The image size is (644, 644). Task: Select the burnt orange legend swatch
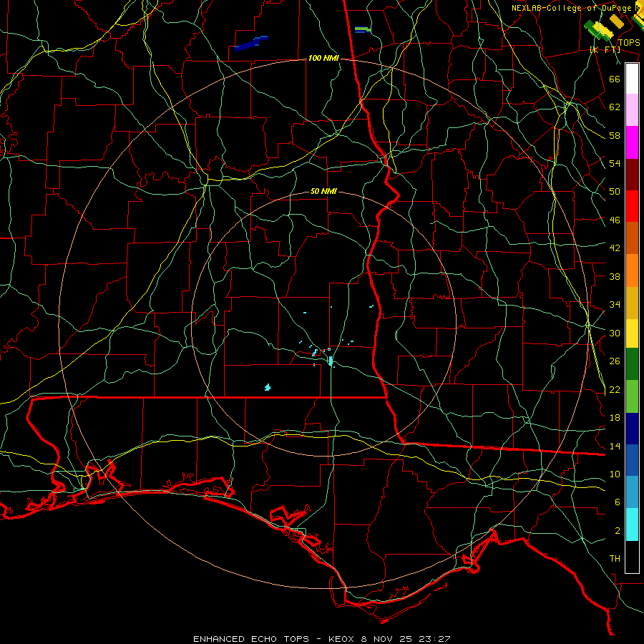click(632, 238)
